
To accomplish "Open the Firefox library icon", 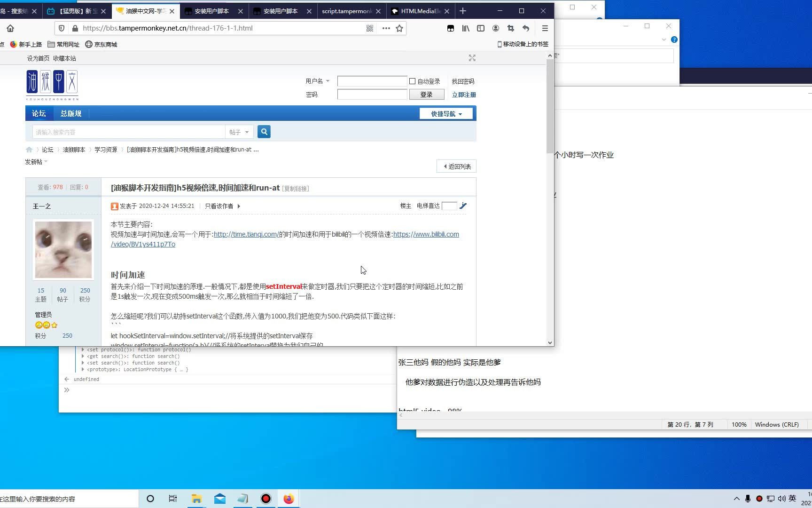I will 466,28.
